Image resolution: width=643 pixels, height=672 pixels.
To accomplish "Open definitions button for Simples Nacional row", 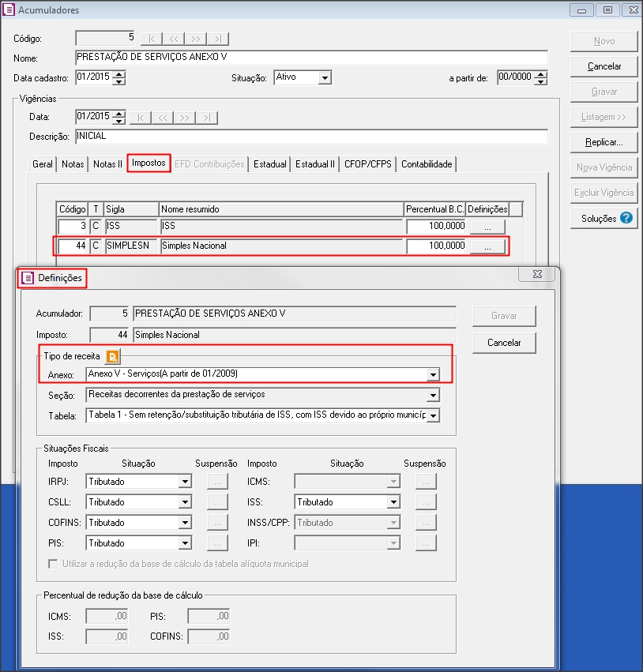I will pos(487,246).
